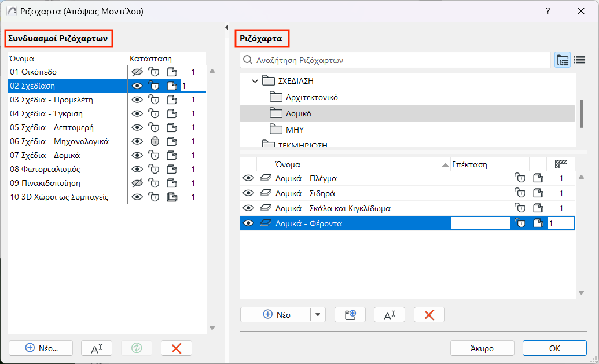Image resolution: width=599 pixels, height=364 pixels.
Task: Toggle lock icon for Δομικά - Πλέγμα layer
Action: 520,178
